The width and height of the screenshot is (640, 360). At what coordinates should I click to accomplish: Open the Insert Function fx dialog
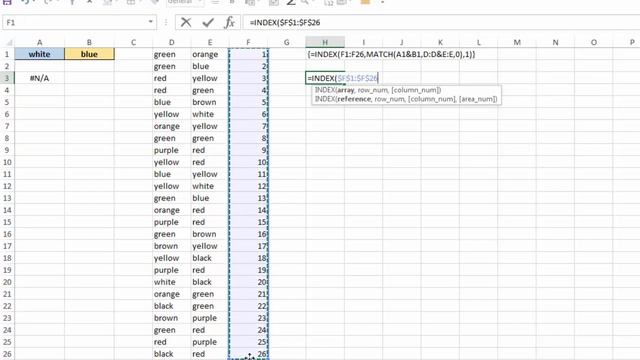(230, 22)
